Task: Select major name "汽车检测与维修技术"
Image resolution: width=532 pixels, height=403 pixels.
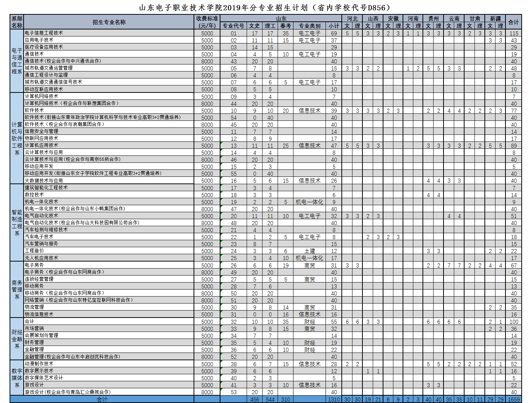Action: (46, 229)
